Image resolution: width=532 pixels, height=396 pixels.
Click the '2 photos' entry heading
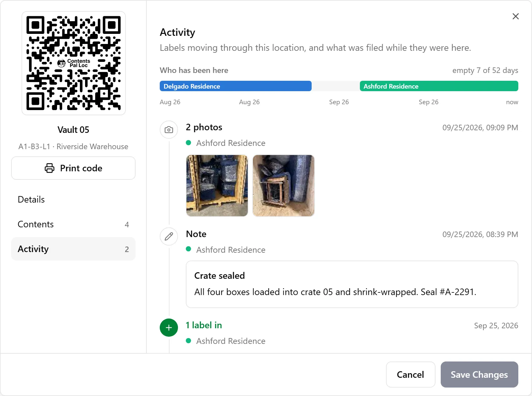coord(204,127)
